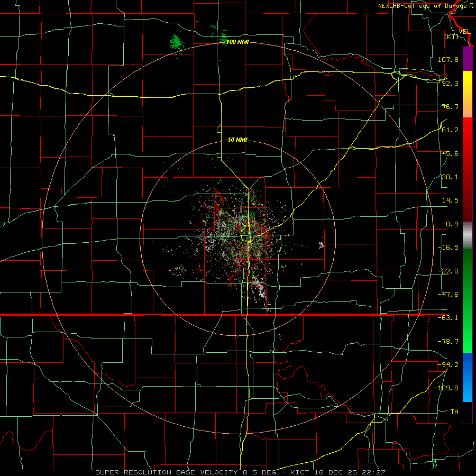Image resolution: width=476 pixels, height=476 pixels.
Task: Select the -109.8 scale label
Action: coord(446,388)
